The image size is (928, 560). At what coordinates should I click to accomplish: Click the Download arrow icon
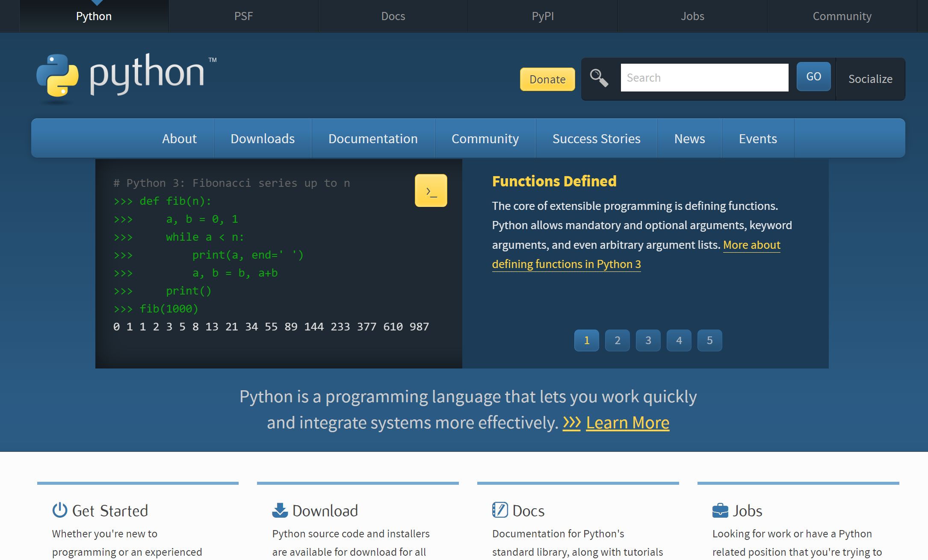click(x=280, y=510)
